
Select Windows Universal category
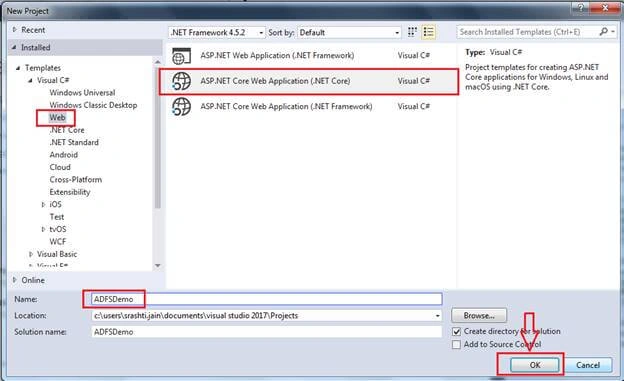pos(82,93)
